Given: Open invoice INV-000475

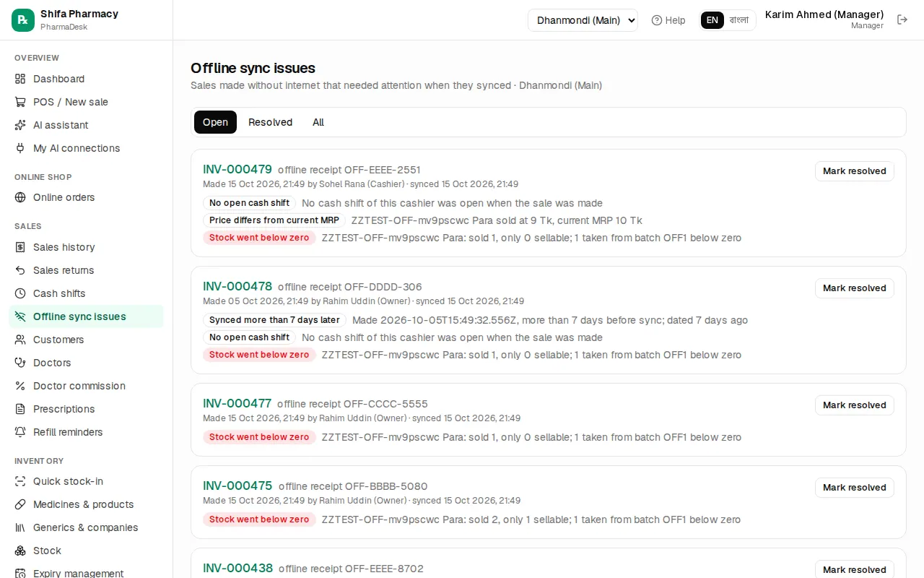Looking at the screenshot, I should pos(237,486).
